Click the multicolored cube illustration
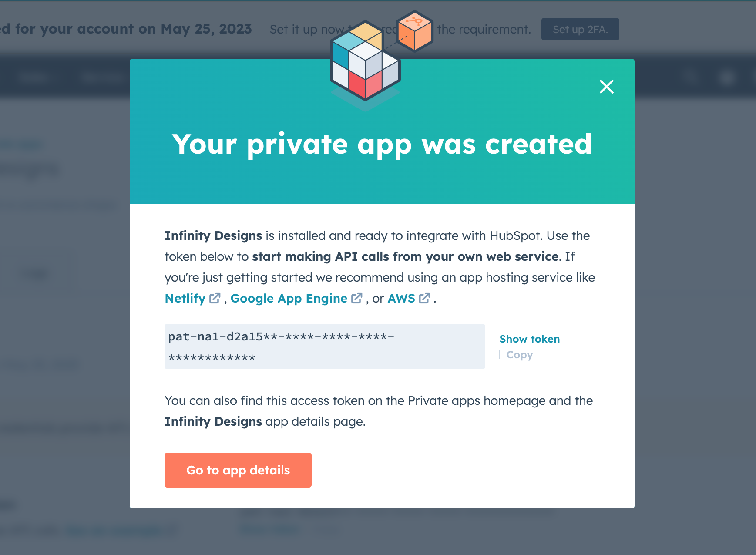 coord(365,61)
